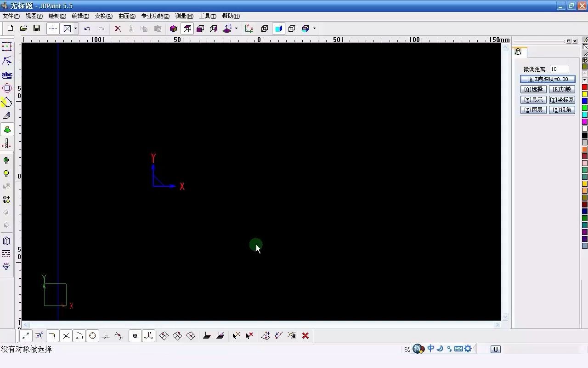Click the [E]图层 button
The height and width of the screenshot is (368, 588).
pos(533,110)
